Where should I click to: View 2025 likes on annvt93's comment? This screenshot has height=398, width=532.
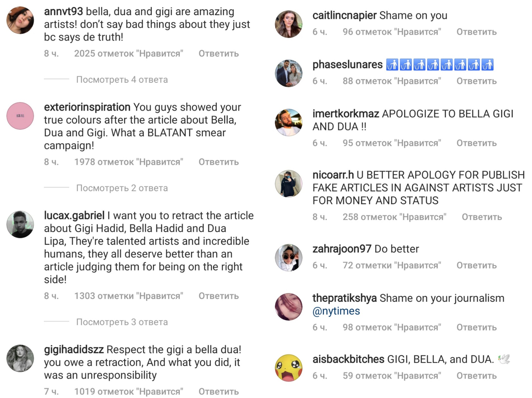pos(129,54)
